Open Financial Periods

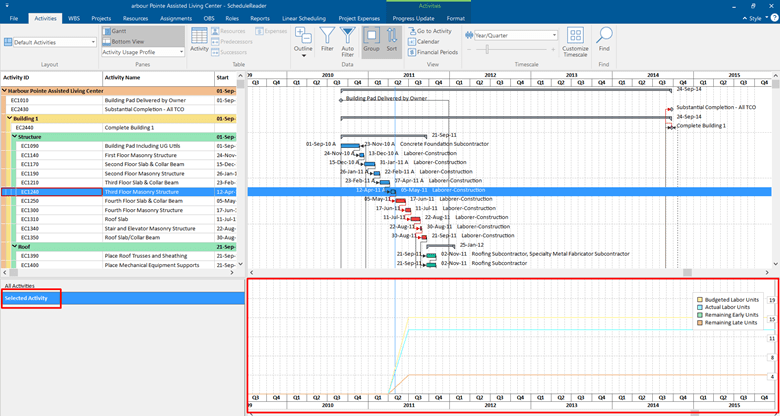tap(433, 52)
